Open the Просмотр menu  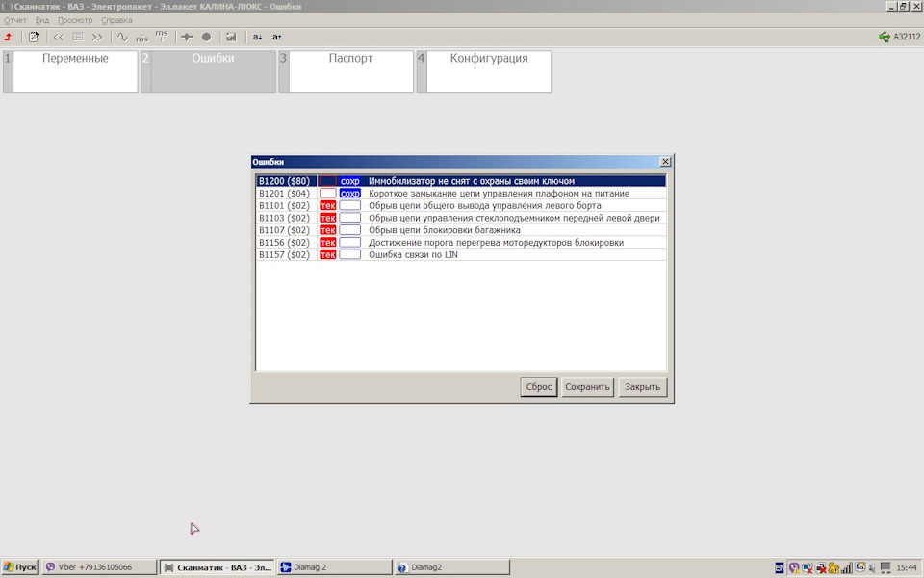pyautogui.click(x=75, y=20)
